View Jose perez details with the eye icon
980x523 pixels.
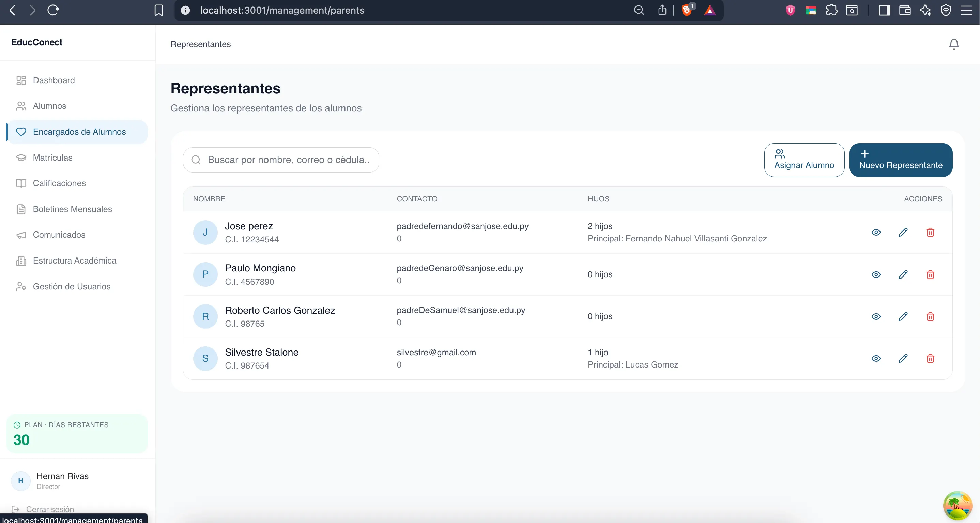point(876,232)
